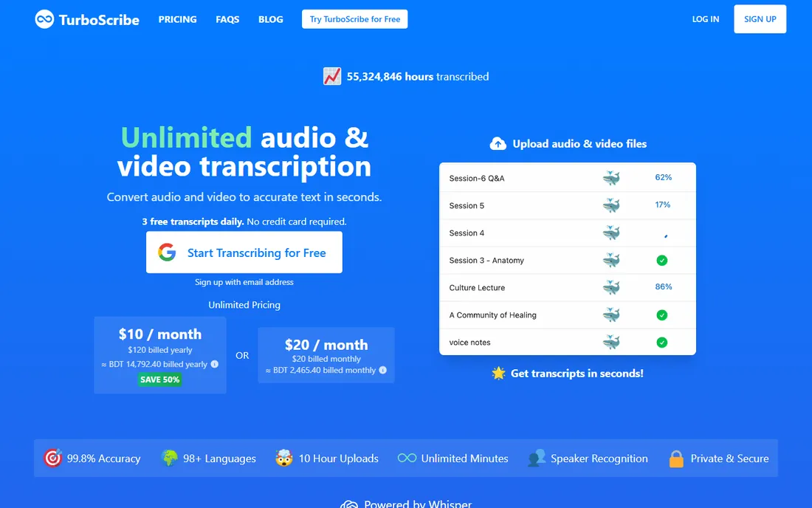Click the SIGN UP button
The height and width of the screenshot is (508, 812).
(760, 19)
